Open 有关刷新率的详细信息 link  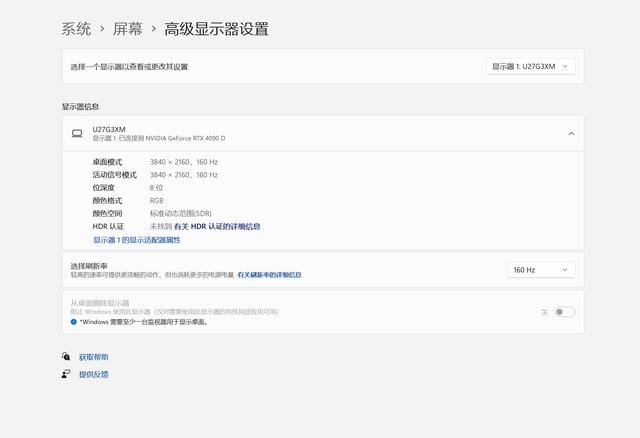(x=269, y=274)
